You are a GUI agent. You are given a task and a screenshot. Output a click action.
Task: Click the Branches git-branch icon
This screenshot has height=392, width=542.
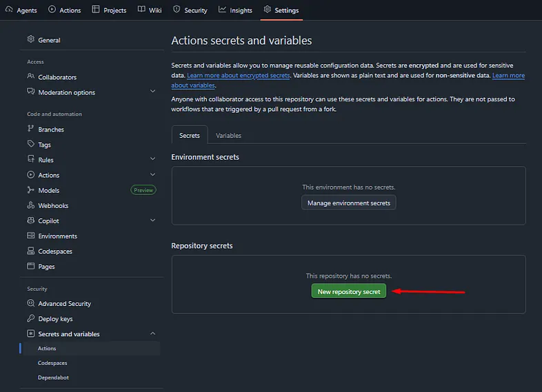31,128
